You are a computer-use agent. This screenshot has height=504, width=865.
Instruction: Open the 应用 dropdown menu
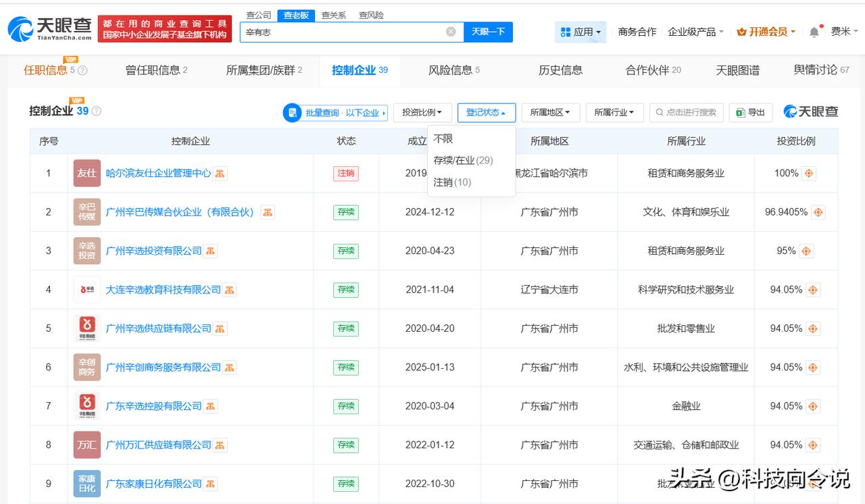[x=581, y=32]
